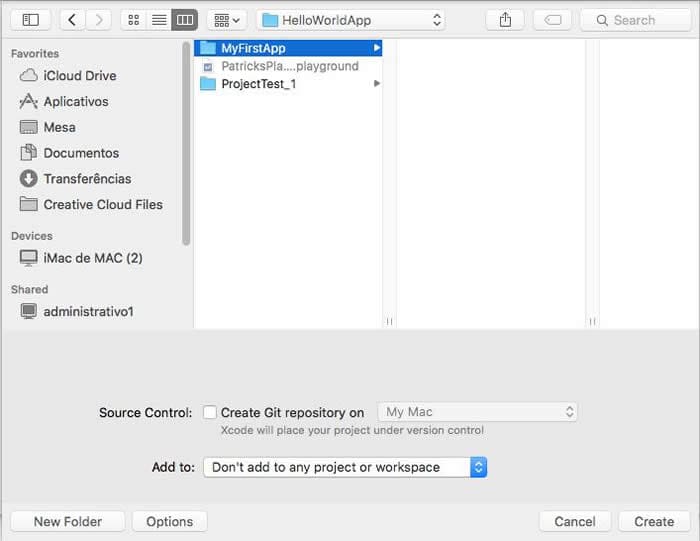Viewport: 700px width, 541px height.
Task: Open the My Mac dropdown
Action: coord(477,412)
